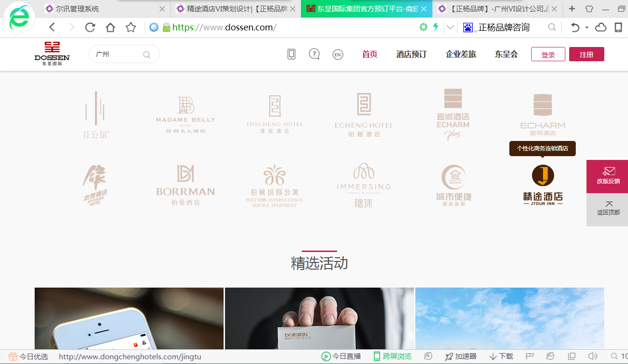628x364 pixels.
Task: Click the magnifier in the browser search box
Action: point(552,28)
